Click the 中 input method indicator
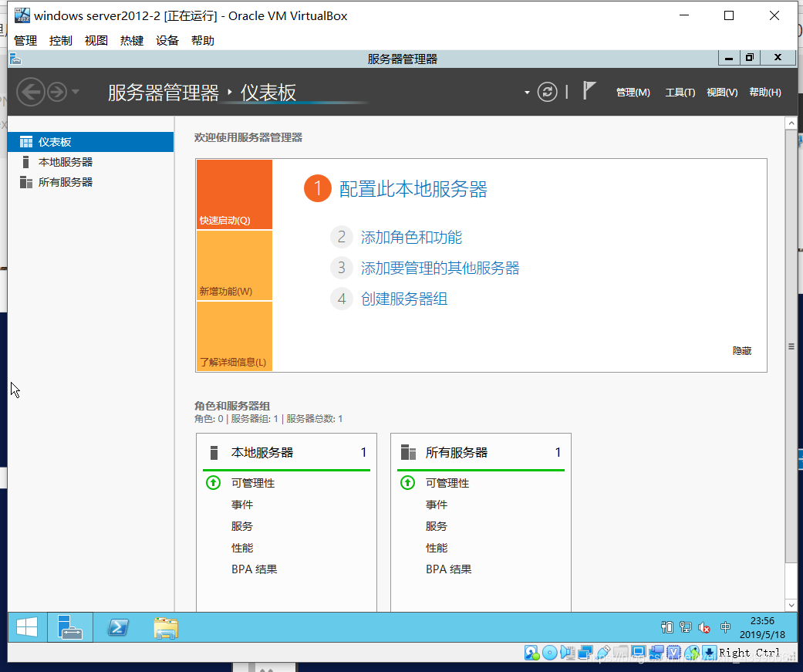 pyautogui.click(x=725, y=627)
